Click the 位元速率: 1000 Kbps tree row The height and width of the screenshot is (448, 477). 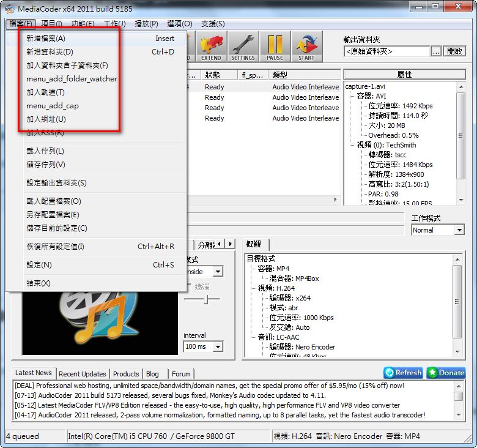[x=301, y=318]
